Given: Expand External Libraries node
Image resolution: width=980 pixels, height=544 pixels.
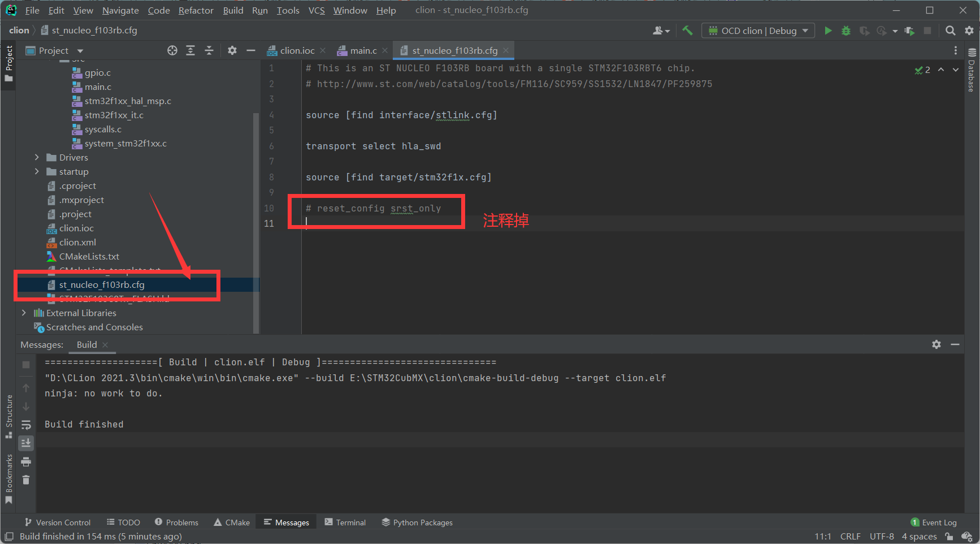Looking at the screenshot, I should point(24,313).
